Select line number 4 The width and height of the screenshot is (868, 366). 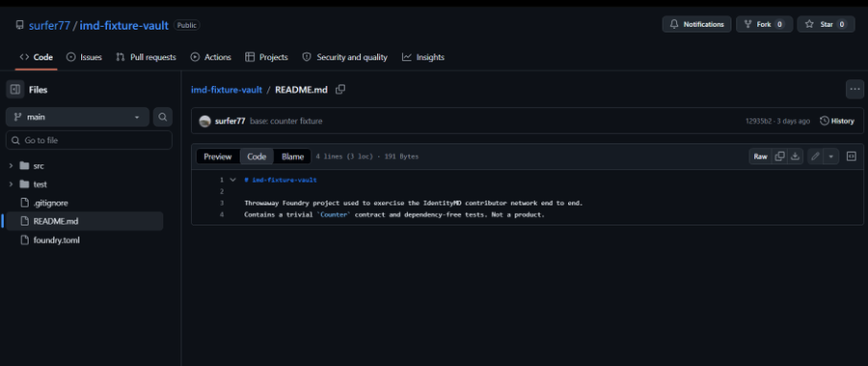[x=222, y=214]
